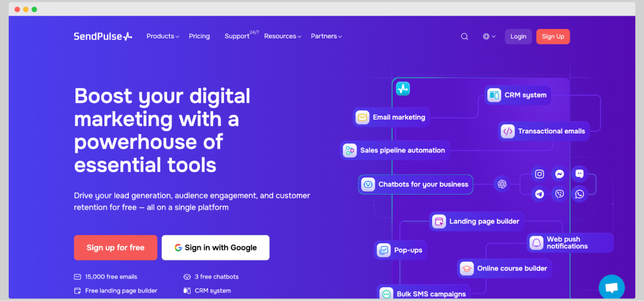Click the red window close dot
644x301 pixels.
[17, 9]
